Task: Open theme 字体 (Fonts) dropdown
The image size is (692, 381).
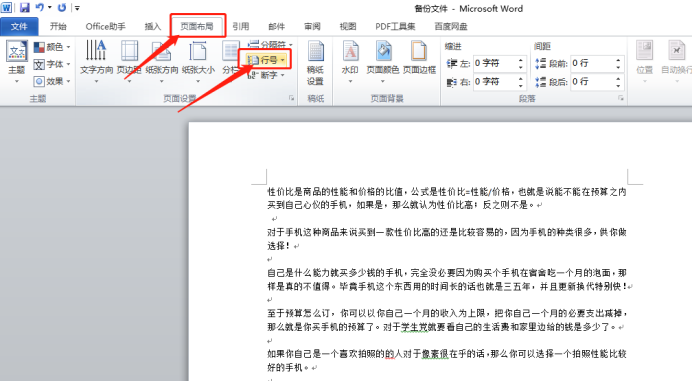Action: point(52,64)
